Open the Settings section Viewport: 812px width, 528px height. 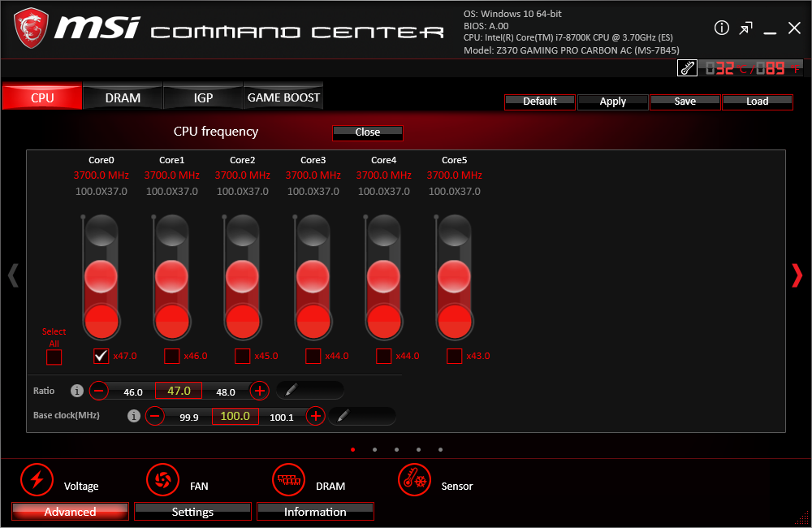tap(192, 512)
